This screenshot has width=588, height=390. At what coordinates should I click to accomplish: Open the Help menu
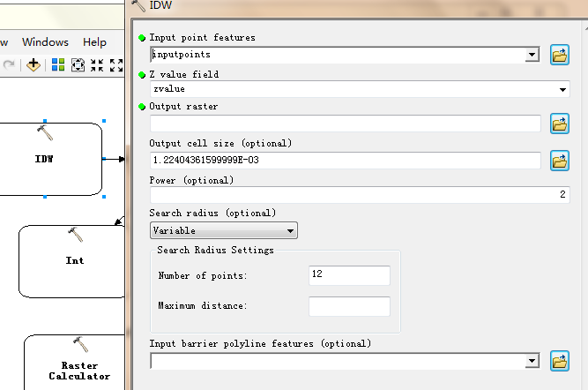click(x=94, y=42)
